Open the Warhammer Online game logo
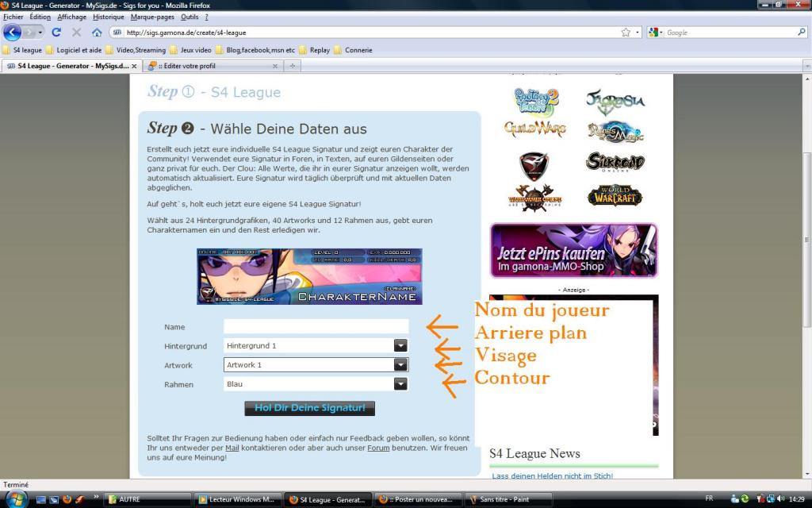The image size is (812, 508). [x=535, y=197]
